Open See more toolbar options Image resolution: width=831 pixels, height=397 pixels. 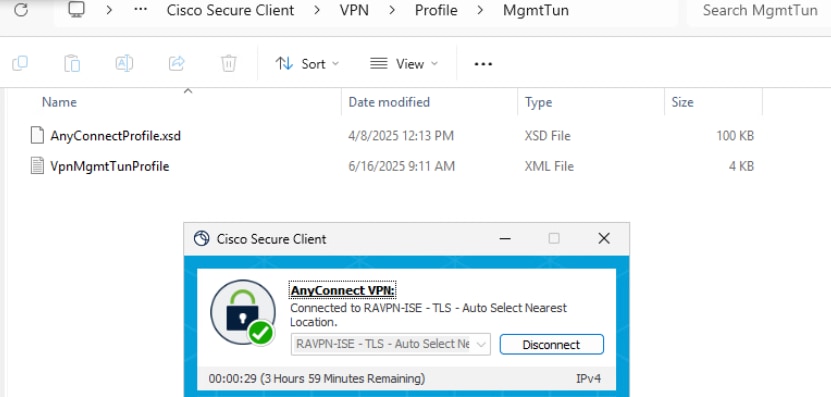tap(483, 64)
